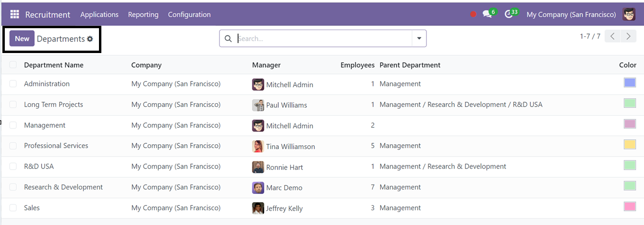This screenshot has width=644, height=225.
Task: Open the company switcher My Company (San Francisco)
Action: (571, 15)
